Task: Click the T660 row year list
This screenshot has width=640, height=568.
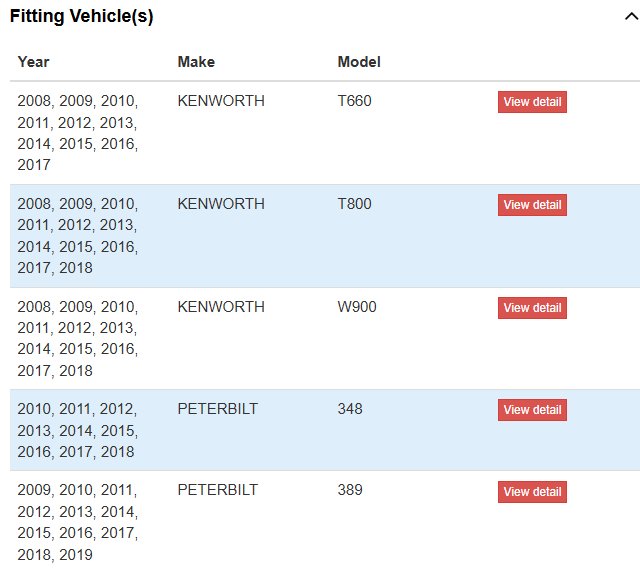Action: [78, 133]
